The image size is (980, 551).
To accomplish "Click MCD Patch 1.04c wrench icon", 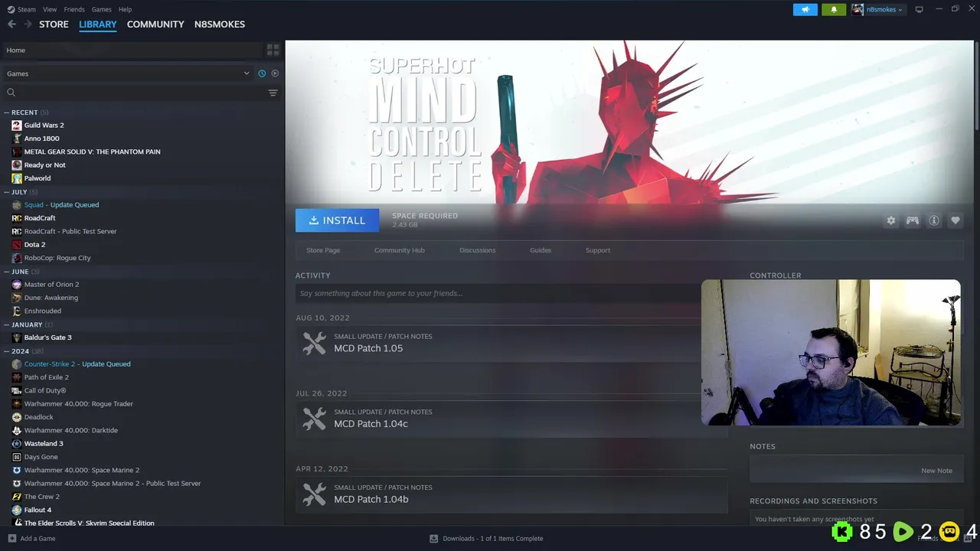I will pos(314,419).
